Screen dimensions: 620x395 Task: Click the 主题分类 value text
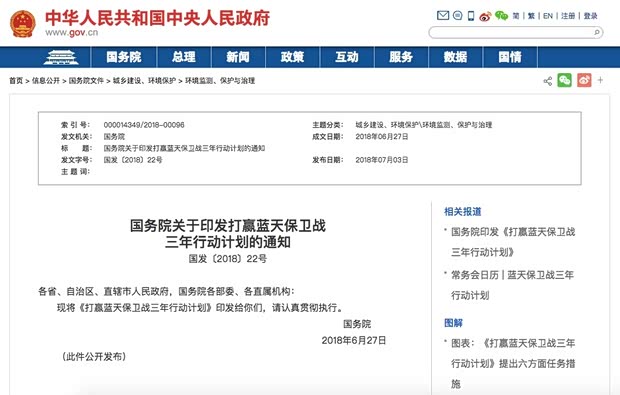coord(424,125)
